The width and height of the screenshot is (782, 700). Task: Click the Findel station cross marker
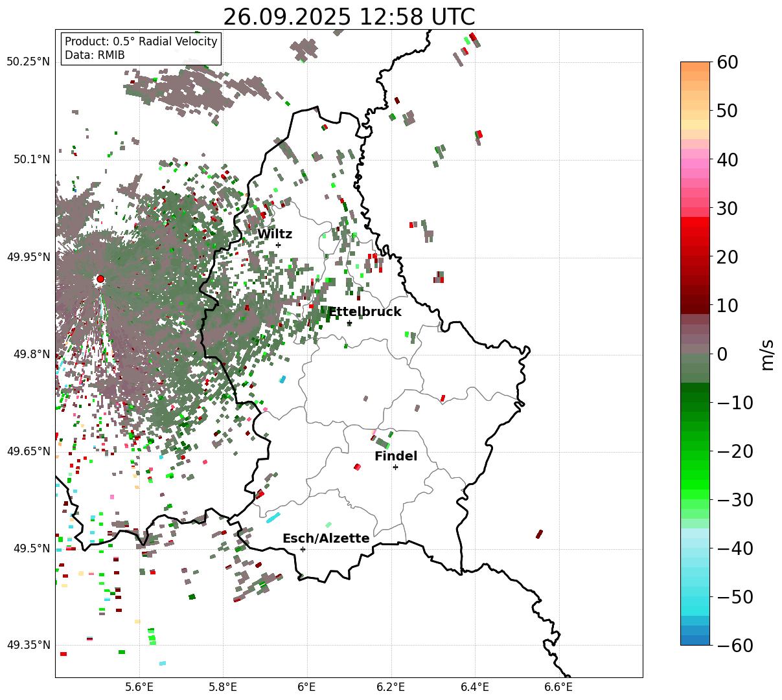pyautogui.click(x=395, y=467)
